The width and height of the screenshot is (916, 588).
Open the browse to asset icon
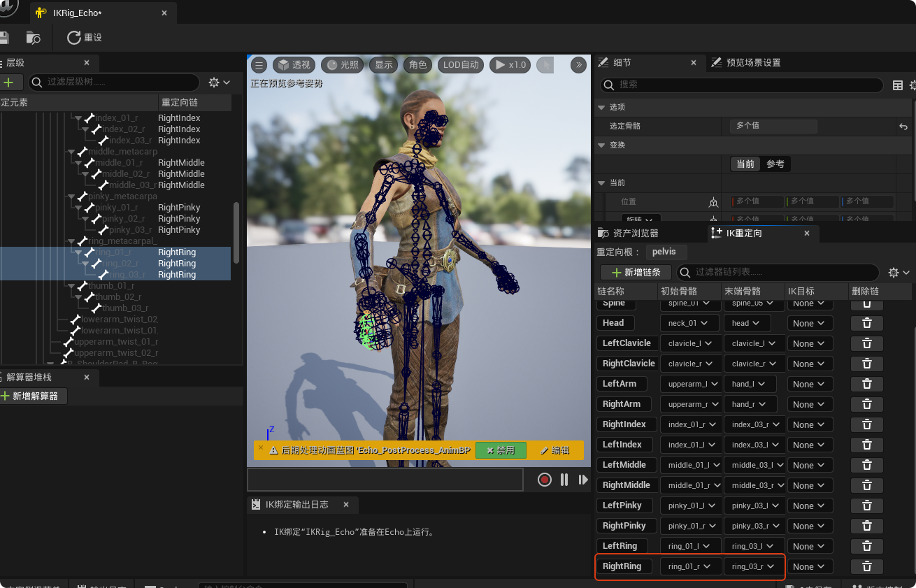click(33, 38)
